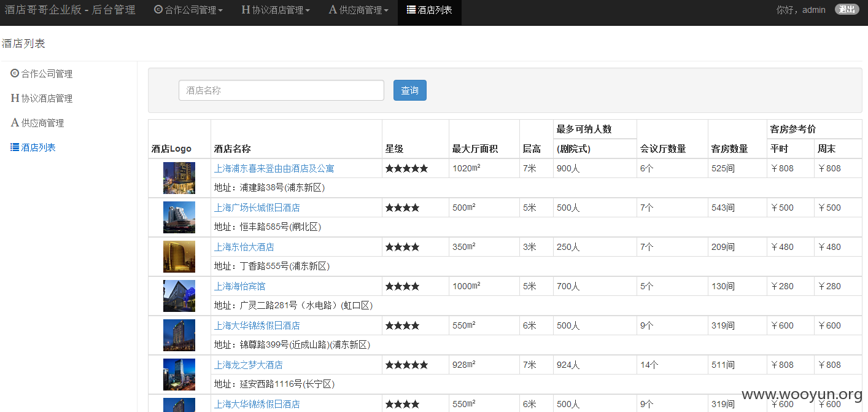Open 上海龙之梦大酒店 hotel link
Screen dimensions: 868x412
(x=248, y=365)
